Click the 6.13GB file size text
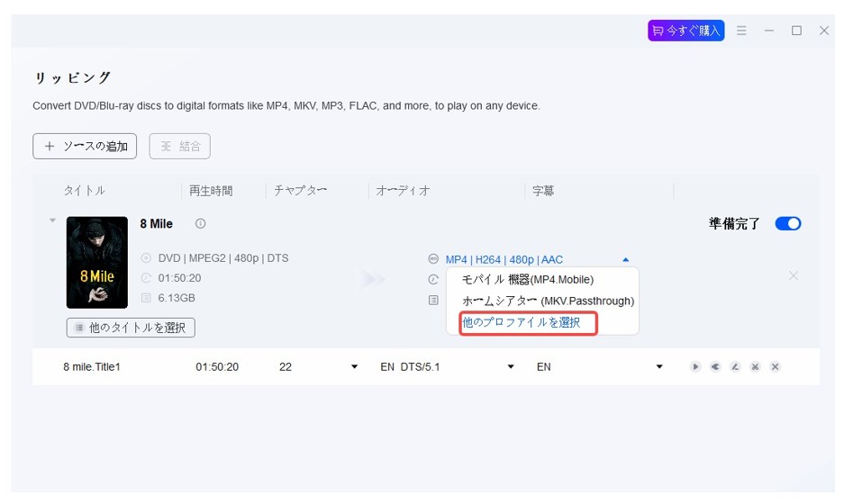 pyautogui.click(x=177, y=298)
